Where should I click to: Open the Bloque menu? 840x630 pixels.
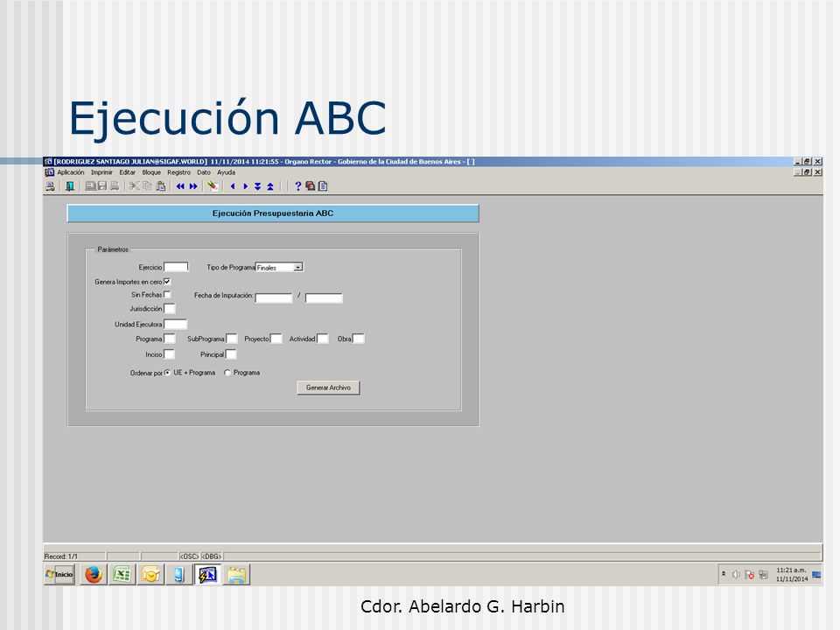point(151,172)
